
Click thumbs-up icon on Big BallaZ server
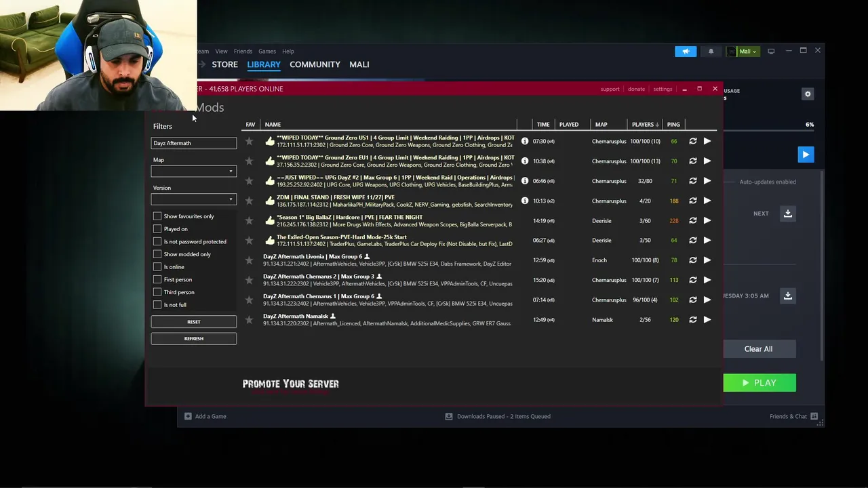[x=270, y=220]
